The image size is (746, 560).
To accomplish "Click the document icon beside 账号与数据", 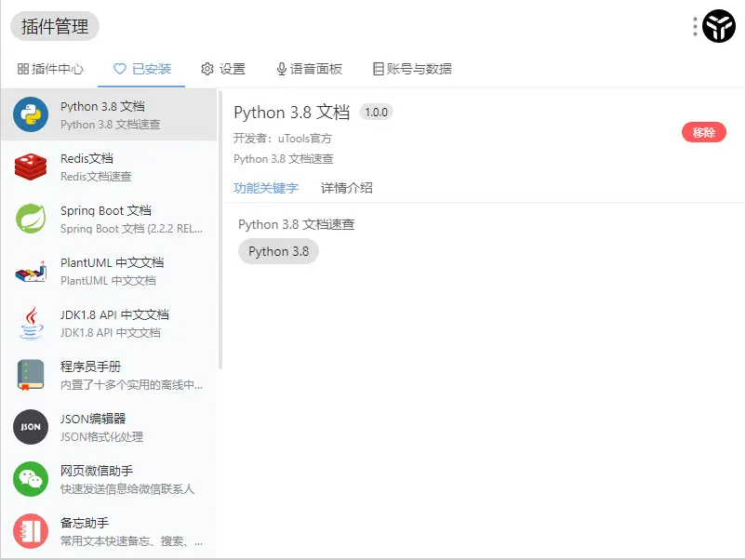I will pyautogui.click(x=379, y=69).
